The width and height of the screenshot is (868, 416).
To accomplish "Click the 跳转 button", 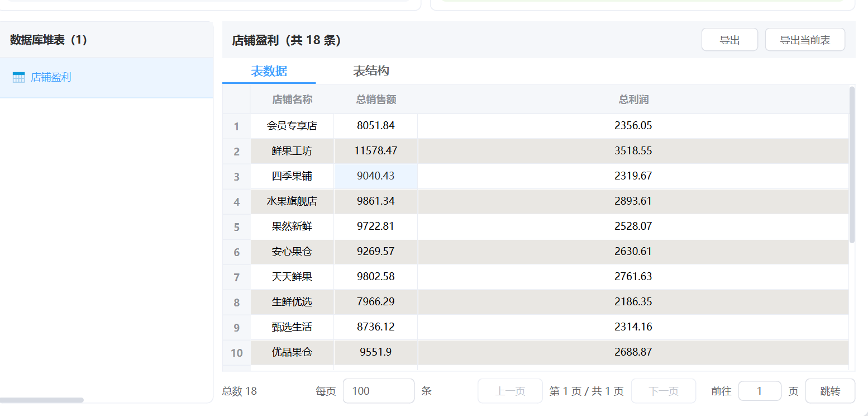I will (829, 391).
